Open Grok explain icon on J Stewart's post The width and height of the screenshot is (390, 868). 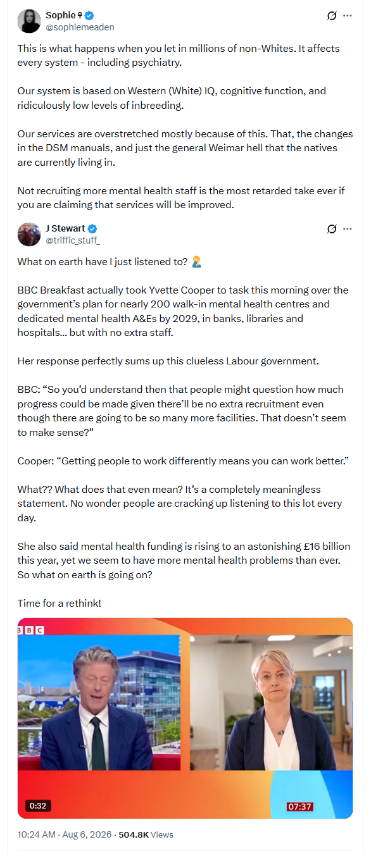(331, 229)
